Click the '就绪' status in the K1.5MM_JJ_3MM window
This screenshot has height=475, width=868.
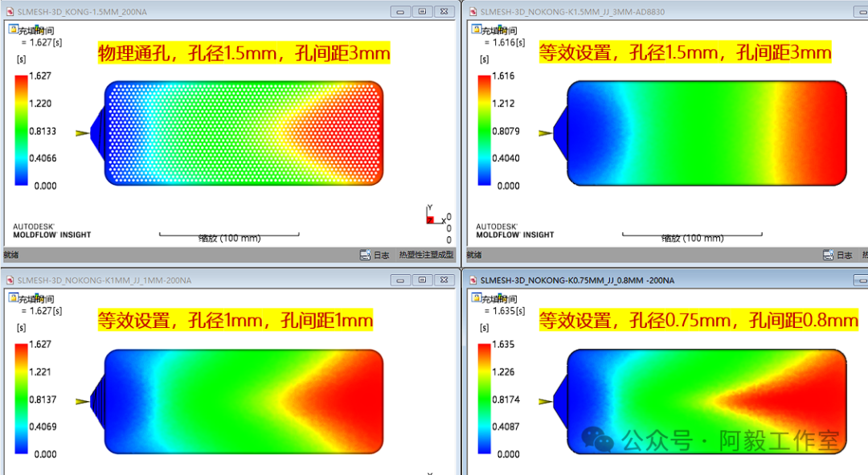pyautogui.click(x=474, y=255)
